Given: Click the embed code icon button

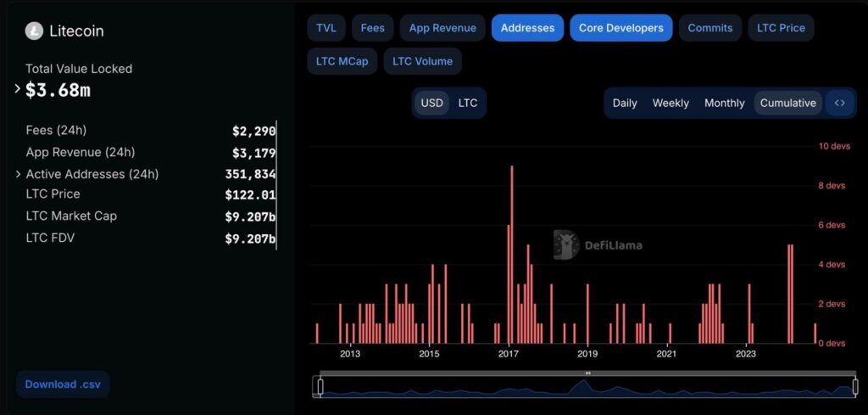Looking at the screenshot, I should (x=840, y=103).
